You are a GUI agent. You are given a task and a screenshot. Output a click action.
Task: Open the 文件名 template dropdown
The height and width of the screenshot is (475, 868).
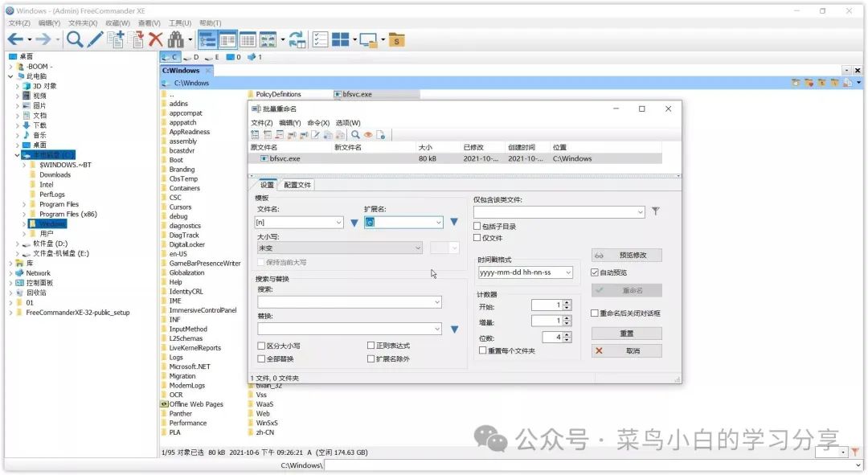pyautogui.click(x=339, y=223)
